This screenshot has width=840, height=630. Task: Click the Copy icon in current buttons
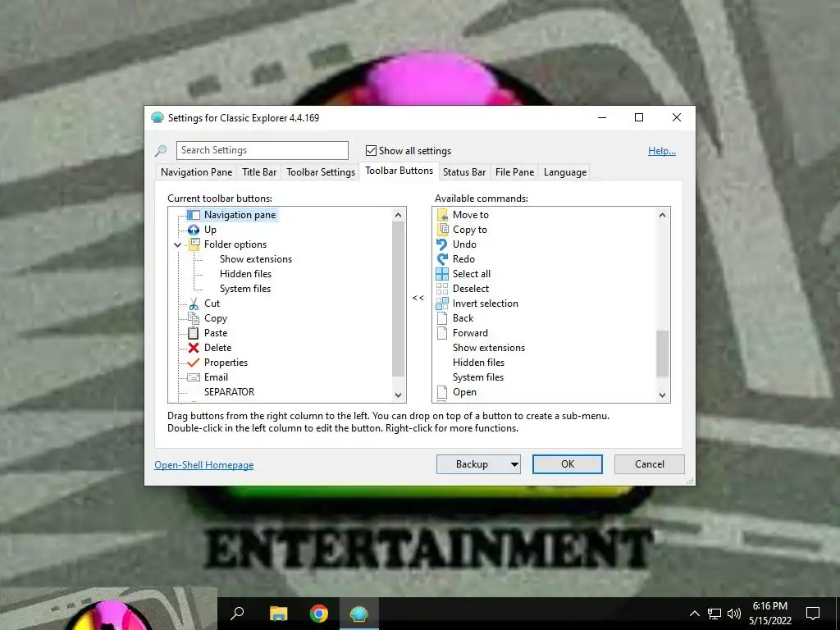coord(194,318)
